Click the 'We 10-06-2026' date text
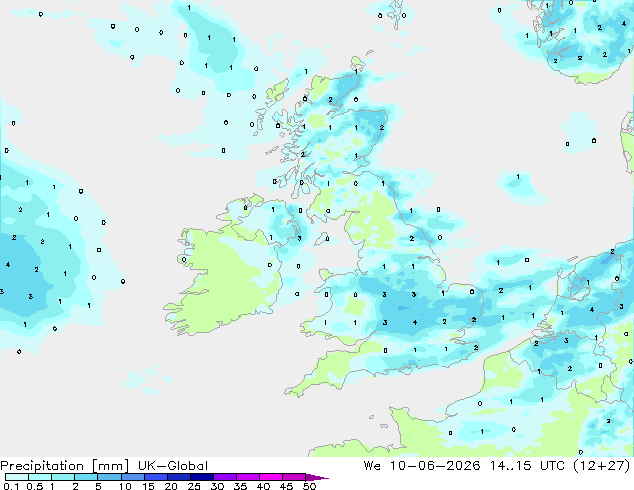634x490 pixels. [422, 466]
